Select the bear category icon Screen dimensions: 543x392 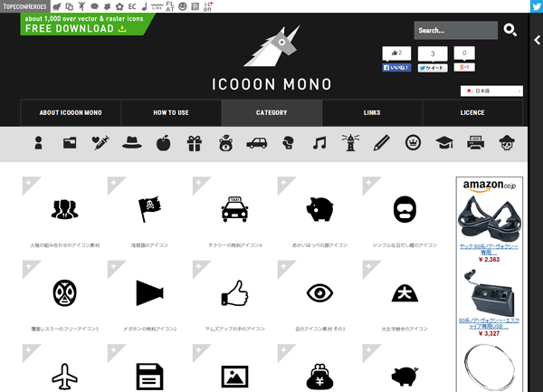click(225, 143)
